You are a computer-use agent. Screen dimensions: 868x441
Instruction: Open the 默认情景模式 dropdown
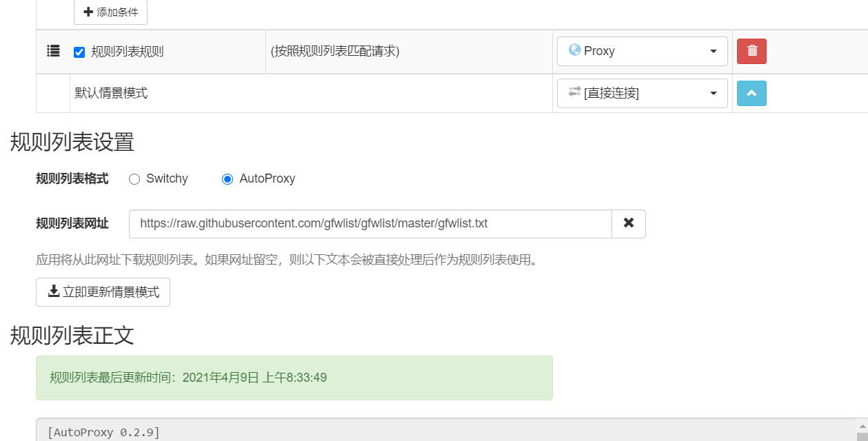[641, 93]
